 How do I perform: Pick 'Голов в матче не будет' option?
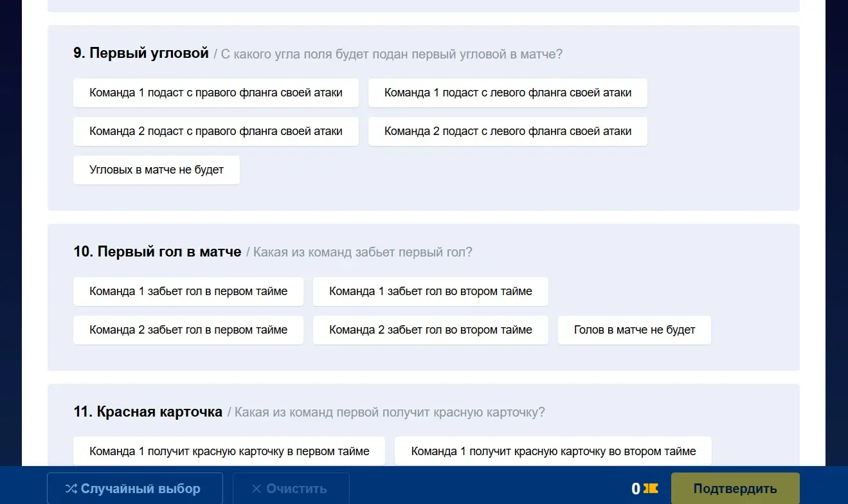point(635,330)
